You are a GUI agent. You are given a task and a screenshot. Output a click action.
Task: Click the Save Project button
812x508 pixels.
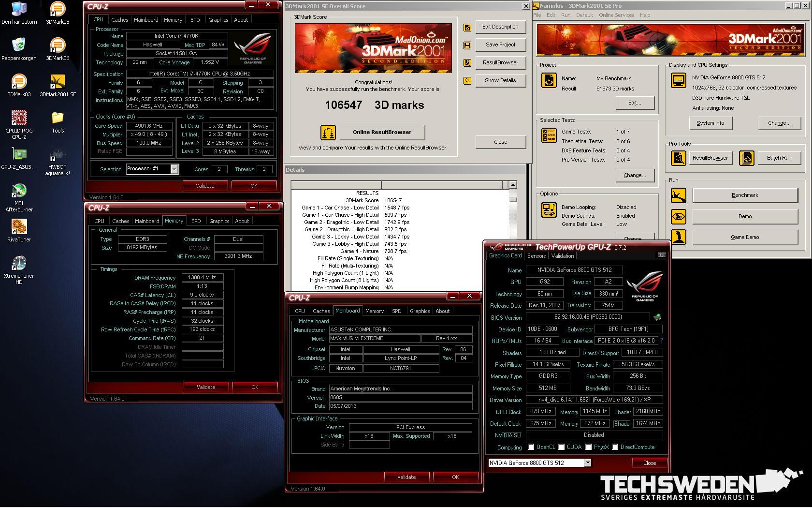coord(500,45)
